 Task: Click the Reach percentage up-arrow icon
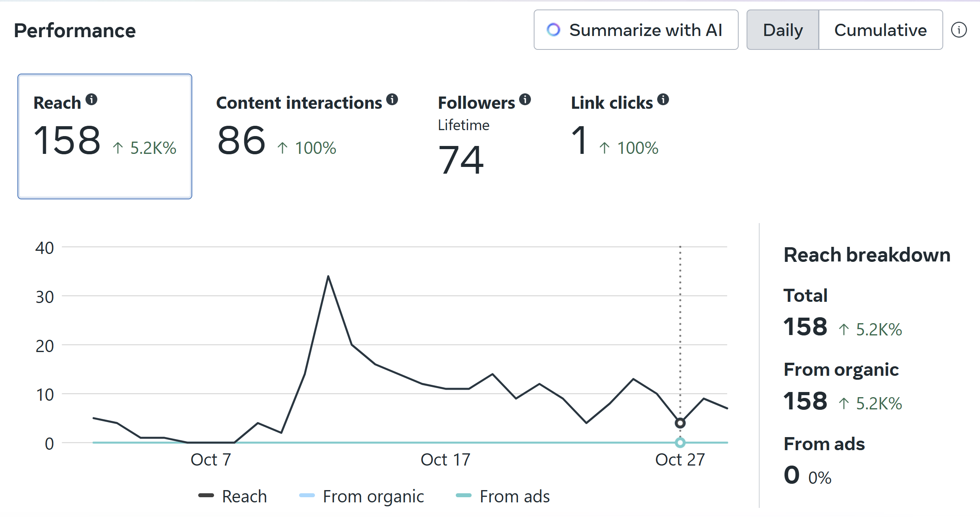click(x=118, y=148)
